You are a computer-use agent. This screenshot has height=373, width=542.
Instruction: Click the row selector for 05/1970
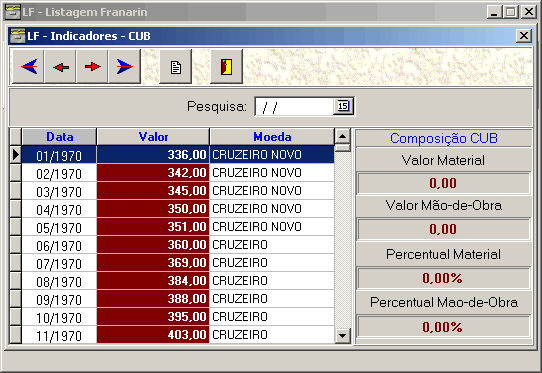pyautogui.click(x=15, y=226)
